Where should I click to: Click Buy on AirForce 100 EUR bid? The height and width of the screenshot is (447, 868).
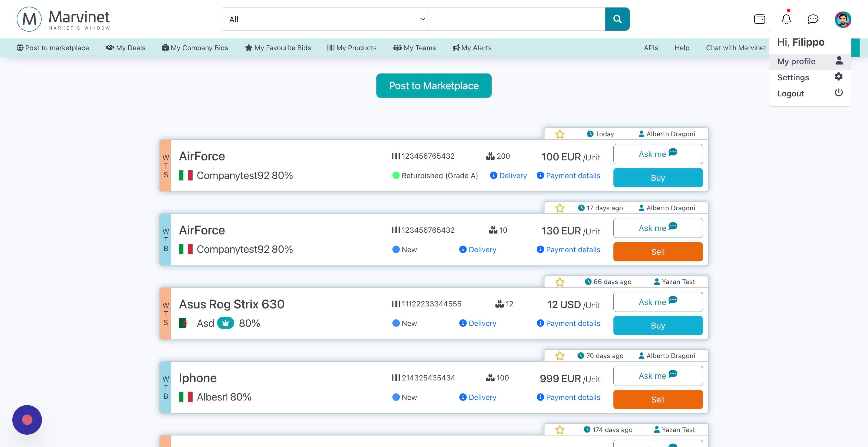658,178
